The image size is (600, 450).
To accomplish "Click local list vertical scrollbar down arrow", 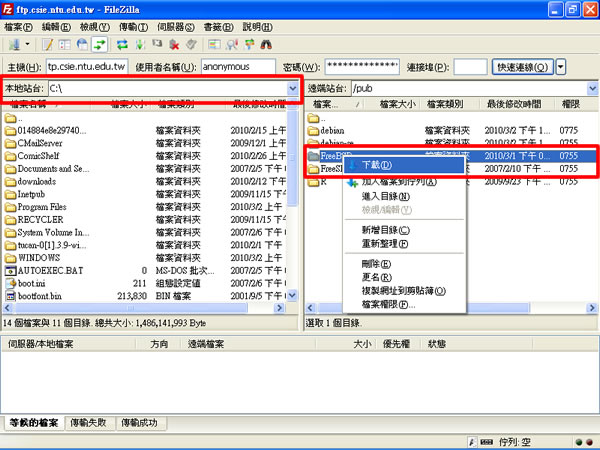I will pyautogui.click(x=292, y=295).
